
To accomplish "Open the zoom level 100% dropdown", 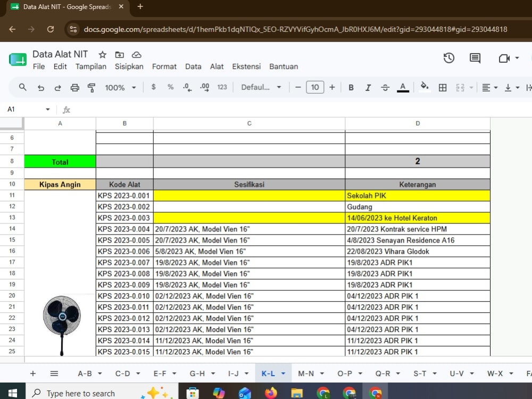I will click(x=120, y=88).
